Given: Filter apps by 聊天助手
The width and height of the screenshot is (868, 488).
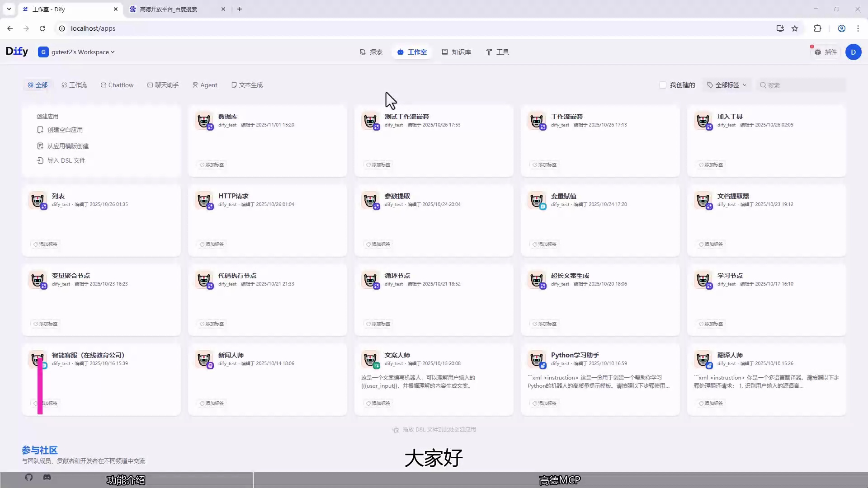Looking at the screenshot, I should 163,85.
